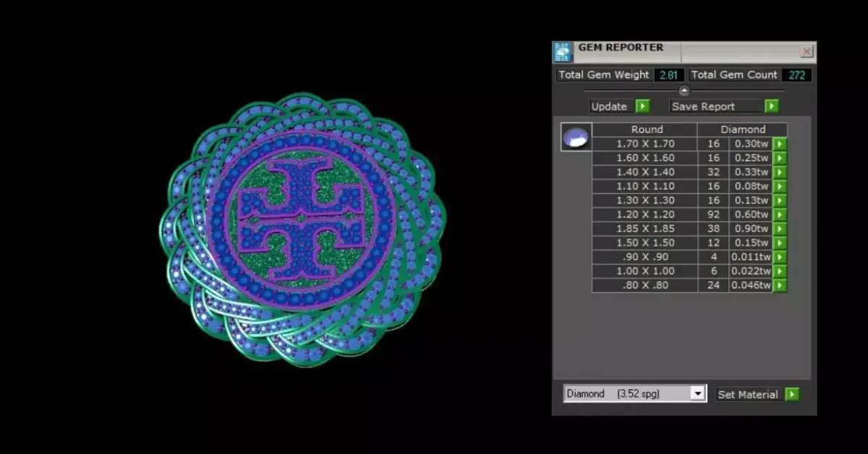Image resolution: width=868 pixels, height=454 pixels.
Task: Click green arrow for the 1.50 X 1.50 row
Action: (x=779, y=243)
